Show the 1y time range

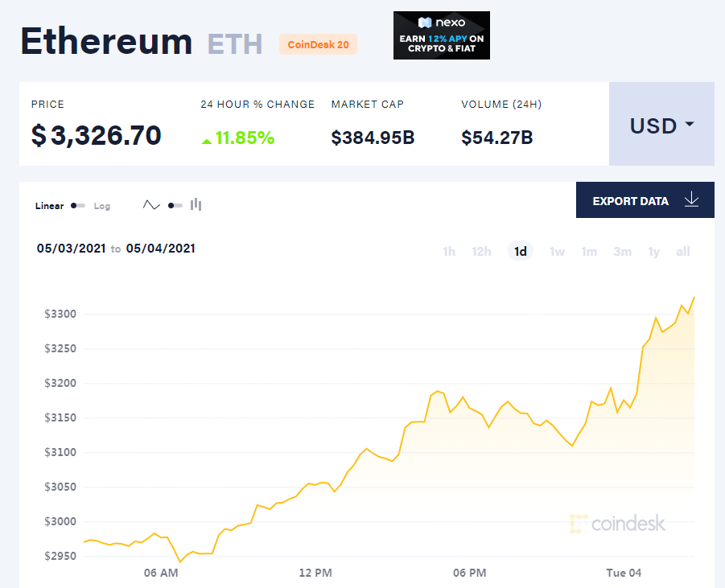(653, 252)
